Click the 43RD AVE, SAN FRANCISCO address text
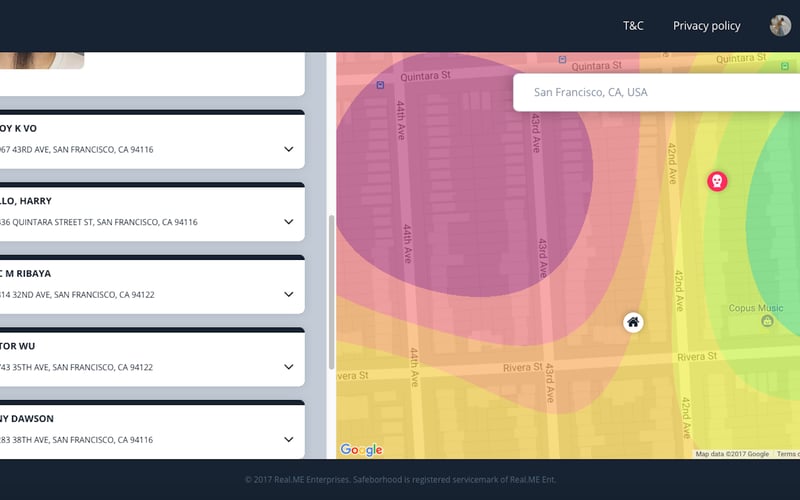The height and width of the screenshot is (500, 800). click(x=77, y=149)
